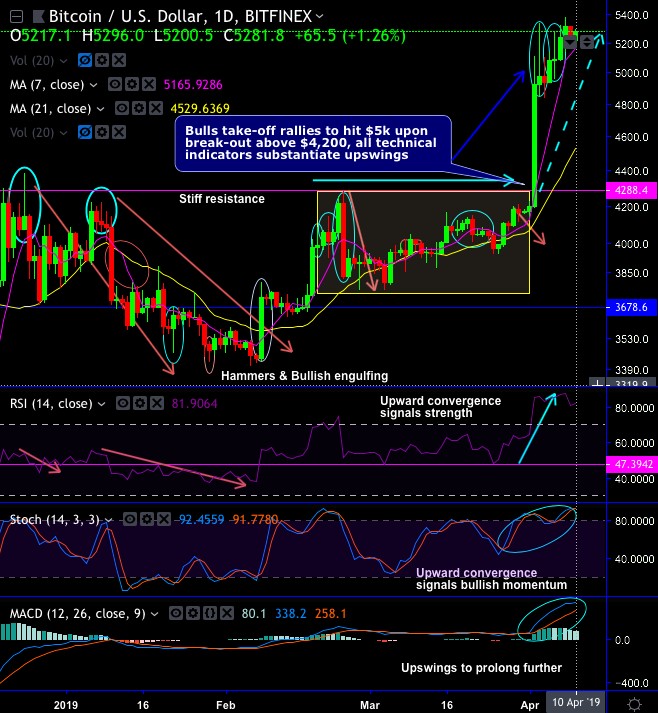Viewport: 658px width, 713px height.
Task: Select the MA (21, close) legend label
Action: tap(50, 109)
